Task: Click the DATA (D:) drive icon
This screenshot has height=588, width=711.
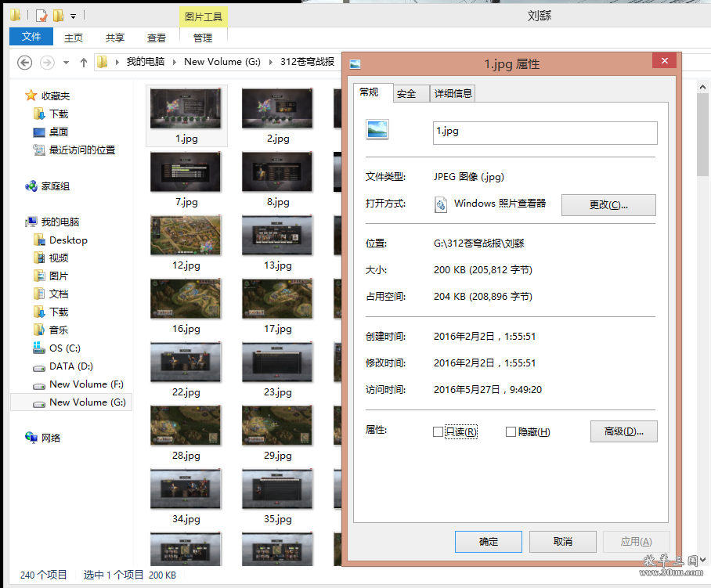Action: click(39, 367)
